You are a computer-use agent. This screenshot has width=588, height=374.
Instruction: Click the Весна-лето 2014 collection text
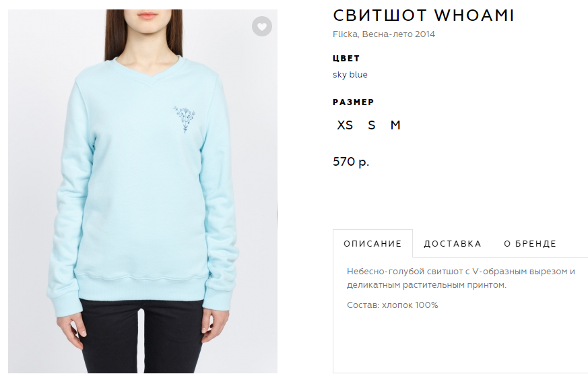pos(399,34)
